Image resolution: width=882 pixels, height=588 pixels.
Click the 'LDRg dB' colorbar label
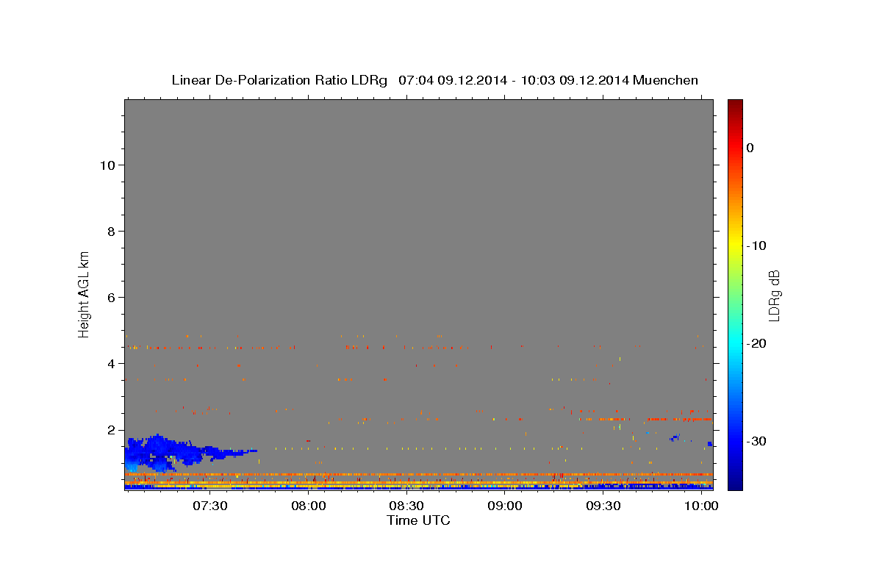click(x=774, y=295)
